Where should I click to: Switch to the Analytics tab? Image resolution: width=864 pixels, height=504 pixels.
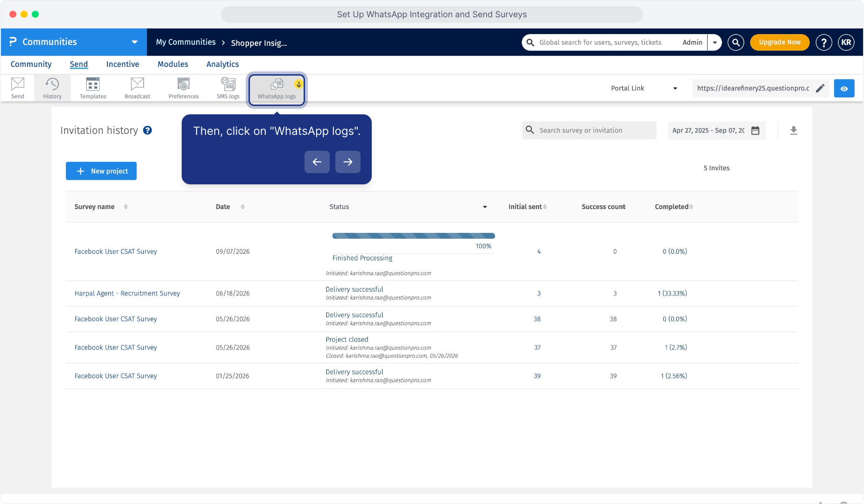click(x=223, y=64)
